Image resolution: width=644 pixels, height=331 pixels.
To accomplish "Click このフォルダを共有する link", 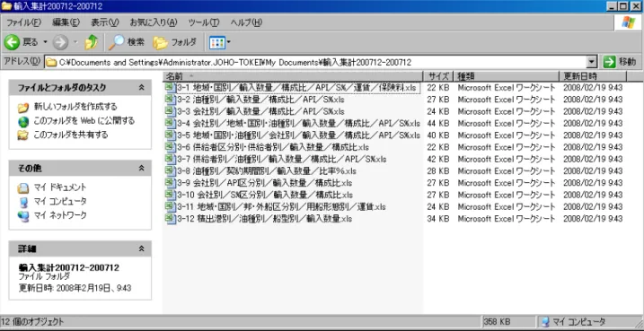I will (x=71, y=135).
